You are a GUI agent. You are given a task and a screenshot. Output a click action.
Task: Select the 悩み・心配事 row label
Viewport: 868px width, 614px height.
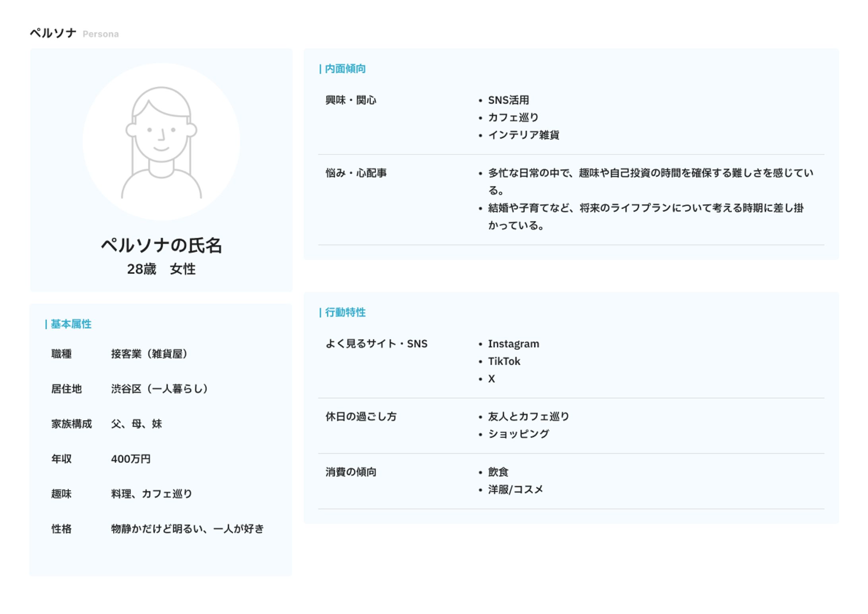pos(356,173)
